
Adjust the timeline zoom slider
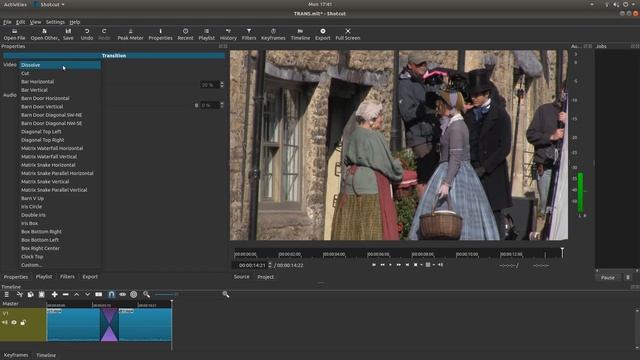[166, 294]
